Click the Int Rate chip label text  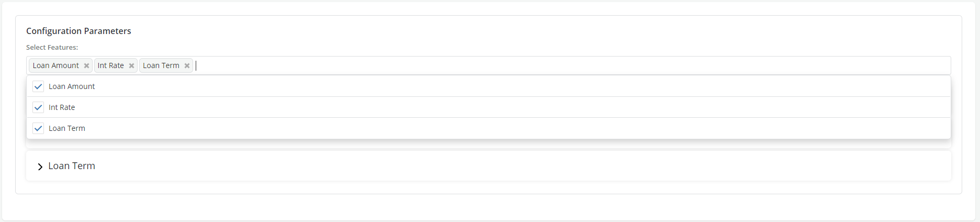point(110,65)
